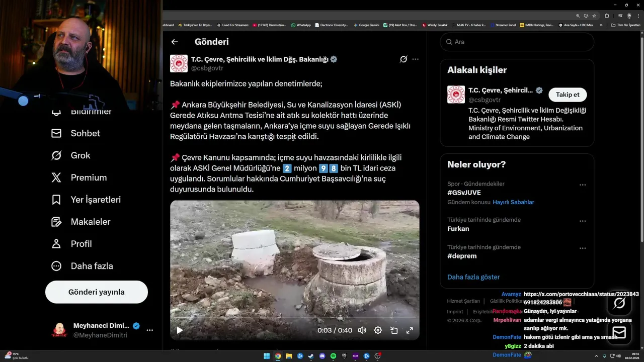The width and height of the screenshot is (644, 362).
Task: Click the Ara search field
Action: (x=517, y=42)
